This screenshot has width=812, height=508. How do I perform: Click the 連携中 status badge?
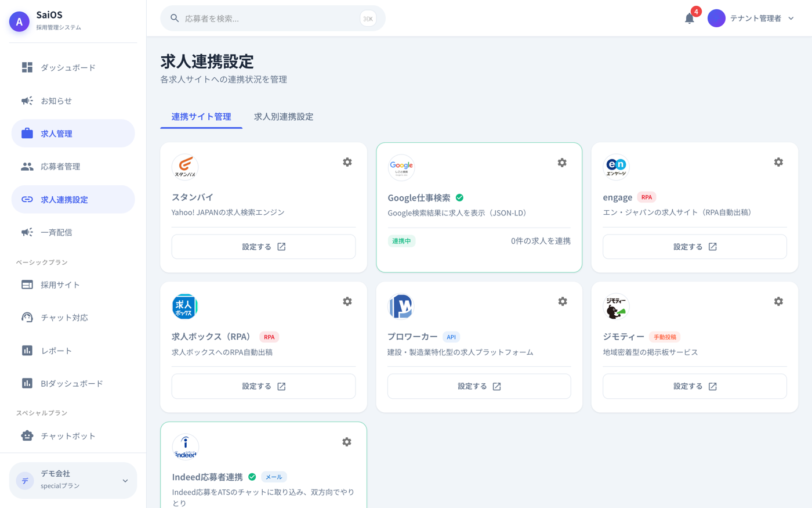click(401, 241)
